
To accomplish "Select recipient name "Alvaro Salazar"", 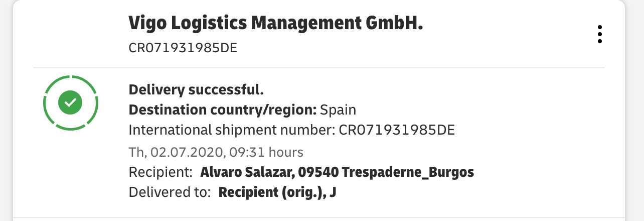I will pos(246,172).
